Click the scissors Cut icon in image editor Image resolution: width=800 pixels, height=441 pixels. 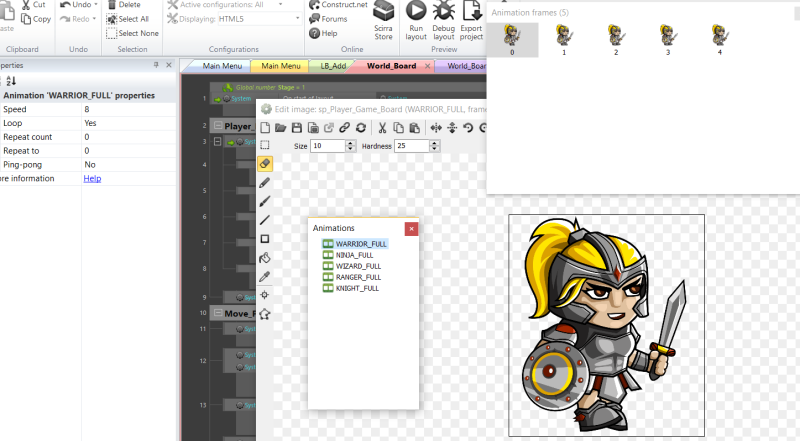tap(382, 128)
